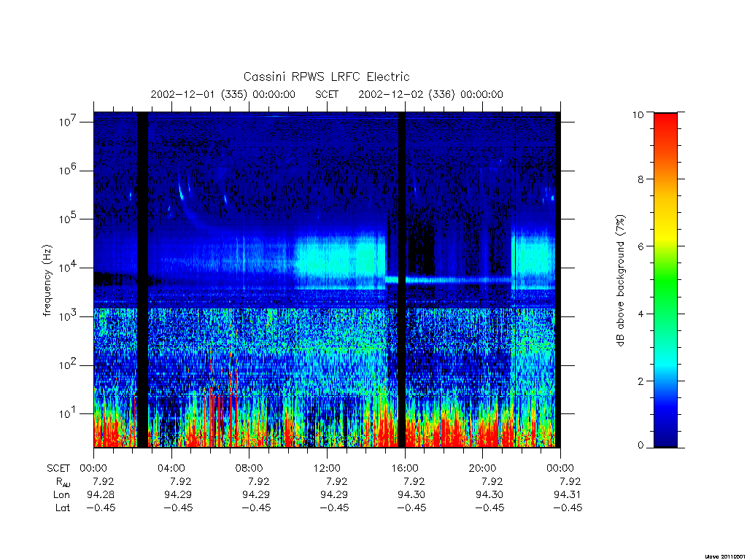Click the 7.92 R_AU value under 12:00
The image size is (747, 560).
(337, 481)
